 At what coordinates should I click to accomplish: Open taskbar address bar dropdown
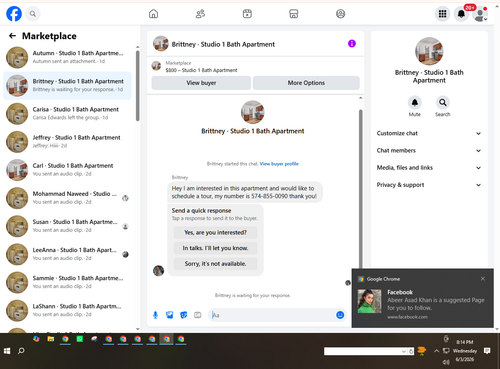click(x=404, y=351)
